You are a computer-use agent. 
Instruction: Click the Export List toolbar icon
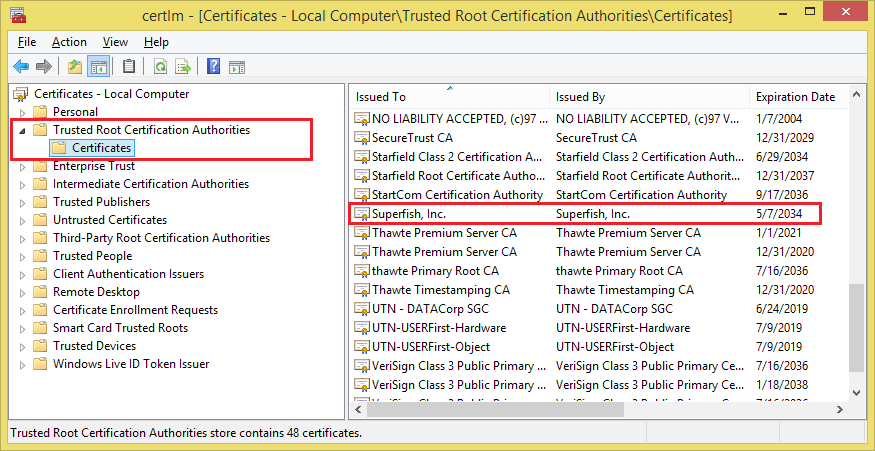[183, 67]
